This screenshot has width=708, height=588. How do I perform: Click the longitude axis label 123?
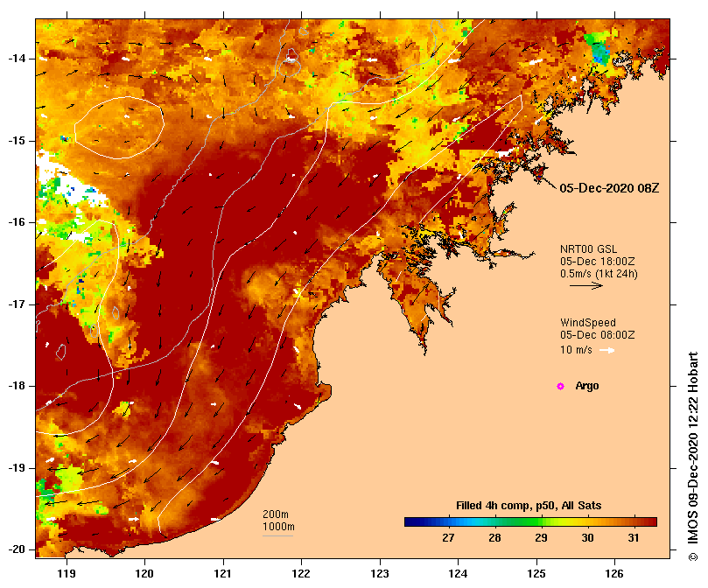point(380,573)
